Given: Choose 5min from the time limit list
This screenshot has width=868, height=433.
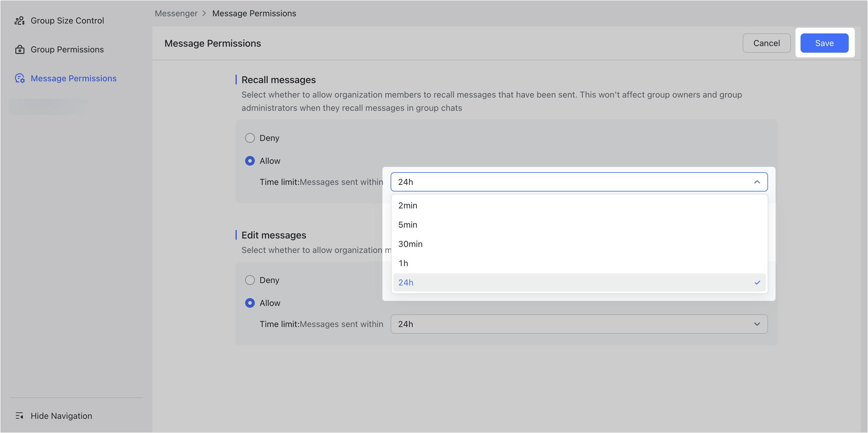Looking at the screenshot, I should (408, 224).
